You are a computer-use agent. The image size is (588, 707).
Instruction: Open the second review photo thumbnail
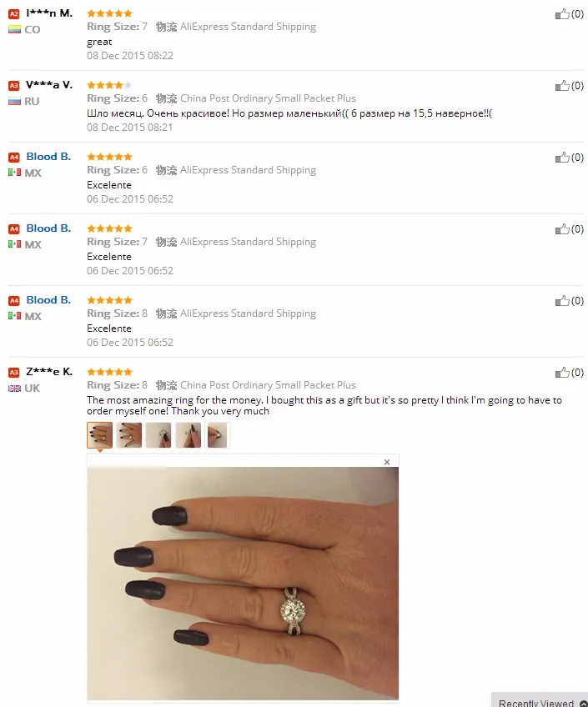click(x=129, y=435)
